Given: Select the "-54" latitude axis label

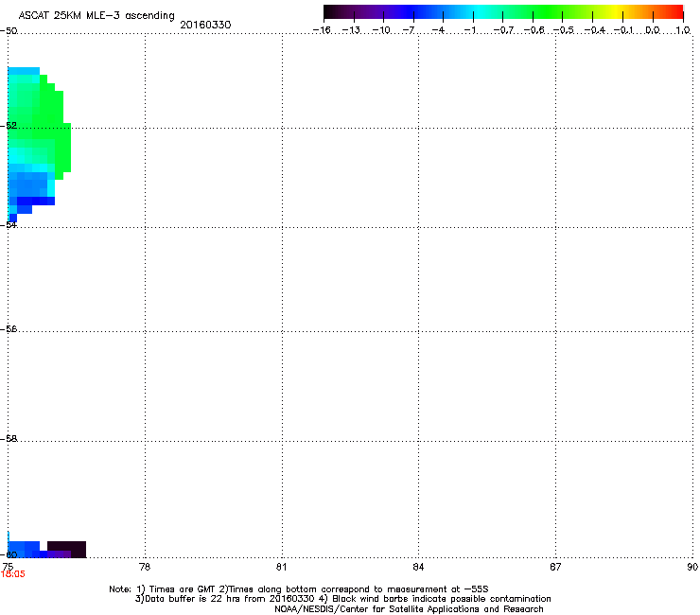Looking at the screenshot, I should tap(9, 225).
